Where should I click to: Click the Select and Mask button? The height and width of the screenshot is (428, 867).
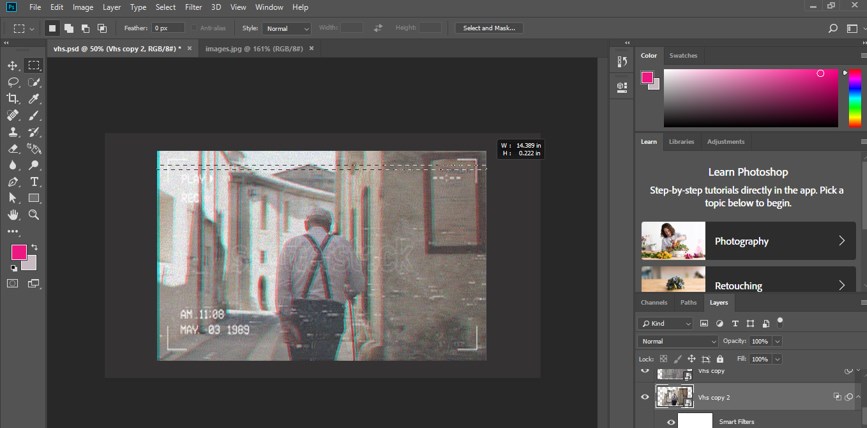pos(490,28)
